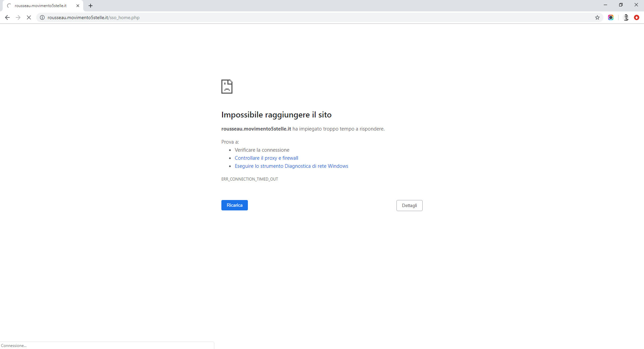
Task: Restore down the browser window
Action: tap(621, 5)
